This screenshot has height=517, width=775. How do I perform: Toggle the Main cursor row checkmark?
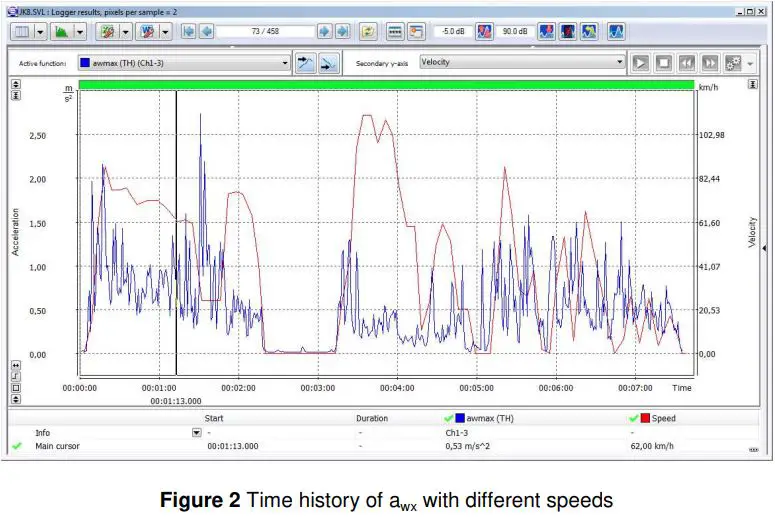click(17, 446)
